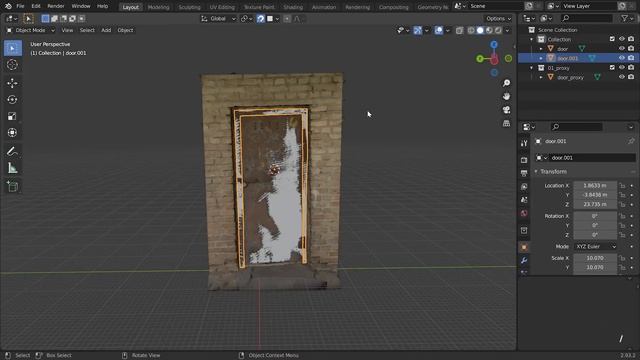Disable door.001 in renders camera icon
This screenshot has width=640, height=360.
(x=631, y=58)
